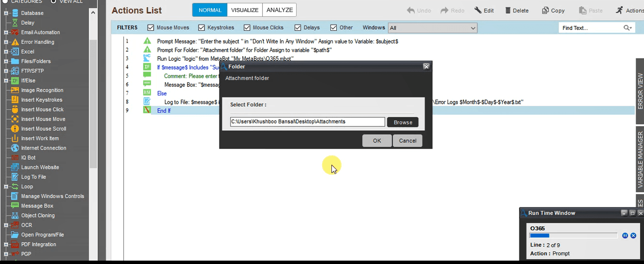The image size is (644, 264).
Task: Choose the Object Cloning command
Action: (38, 216)
